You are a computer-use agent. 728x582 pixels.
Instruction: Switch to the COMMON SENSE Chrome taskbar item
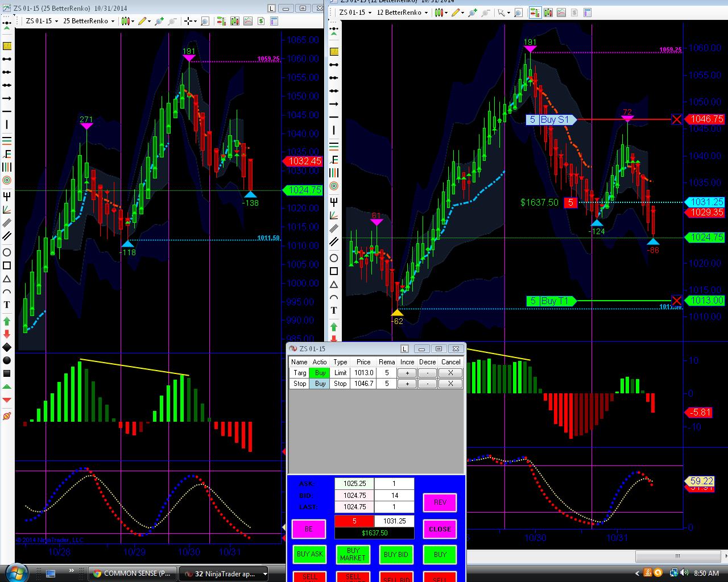point(131,573)
